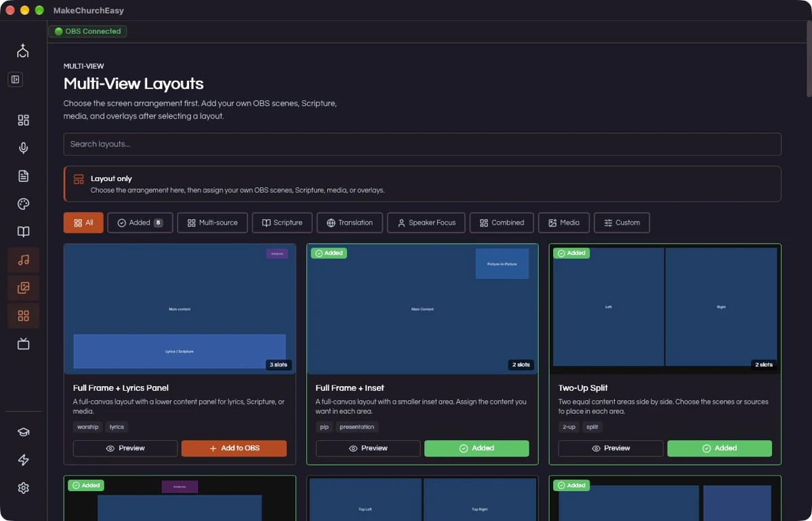Filter layouts by Translation
Screen dimensions: 812x521
[x=350, y=223]
